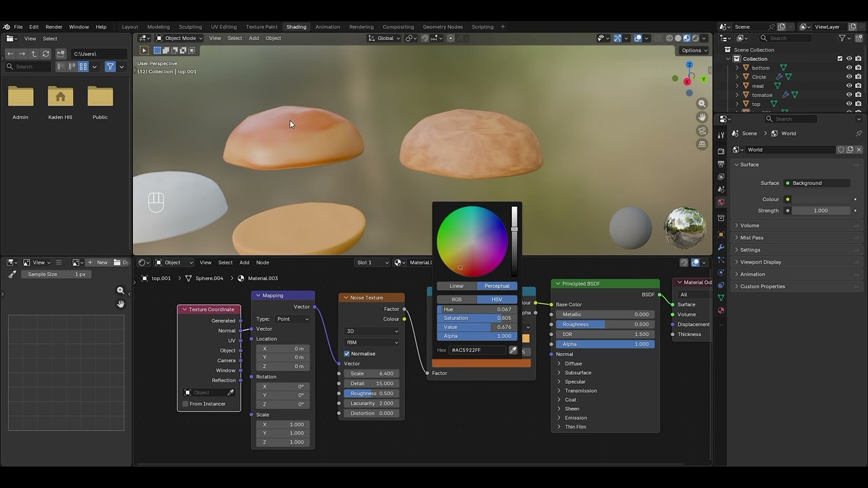Click the Hex colour value field
This screenshot has width=868, height=488.
pos(478,350)
